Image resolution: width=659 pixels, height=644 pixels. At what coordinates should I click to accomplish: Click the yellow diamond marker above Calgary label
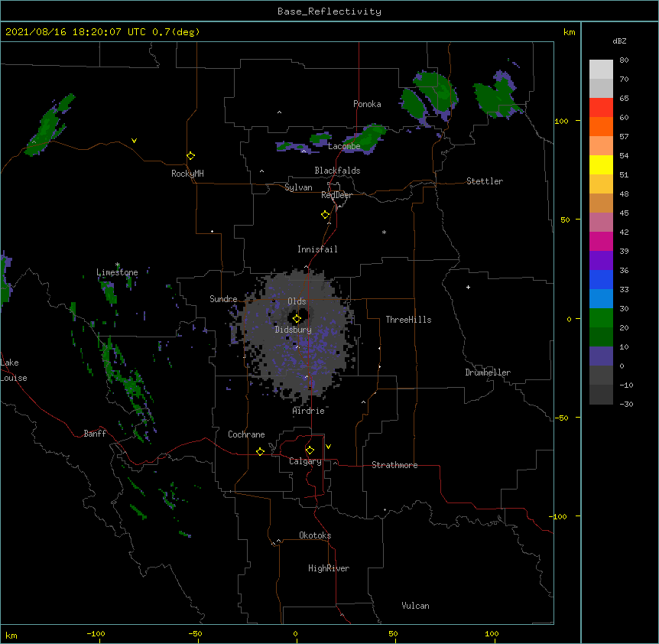click(x=310, y=450)
